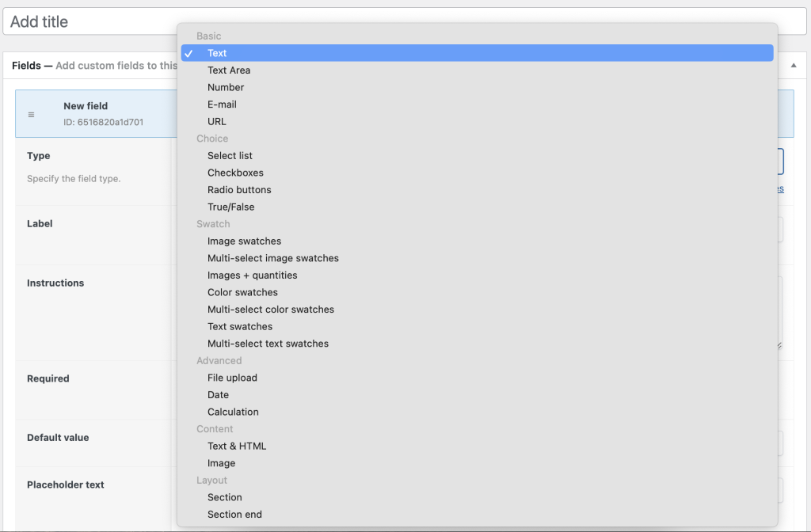Screen dimensions: 811x532
Task: Select Multi-select image swatches
Action: [273, 258]
